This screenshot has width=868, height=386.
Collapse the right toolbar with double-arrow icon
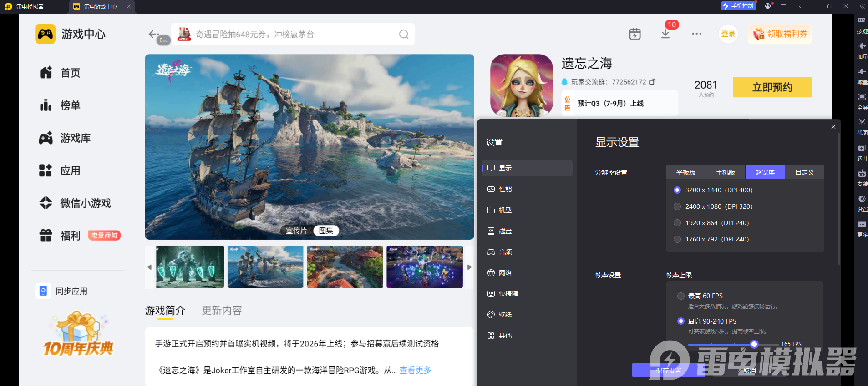point(862,6)
